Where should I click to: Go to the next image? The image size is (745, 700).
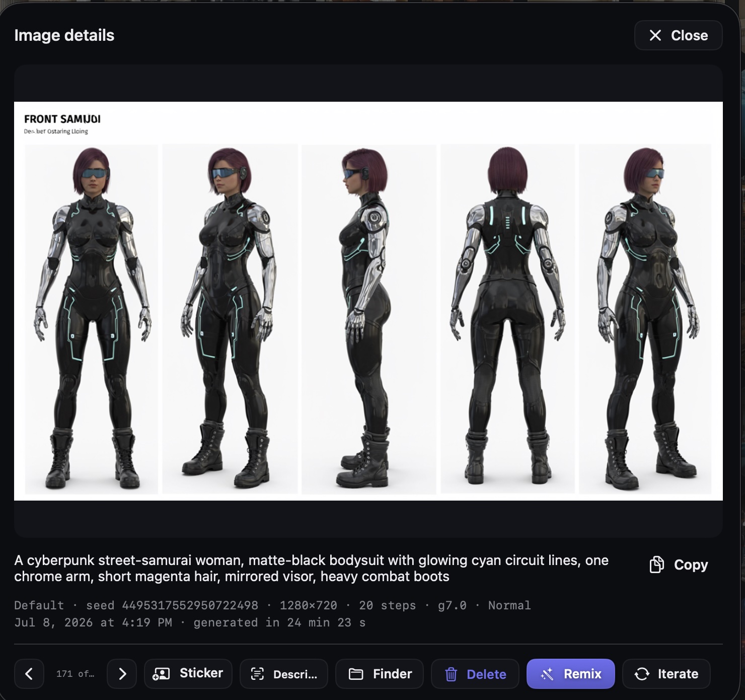click(122, 674)
